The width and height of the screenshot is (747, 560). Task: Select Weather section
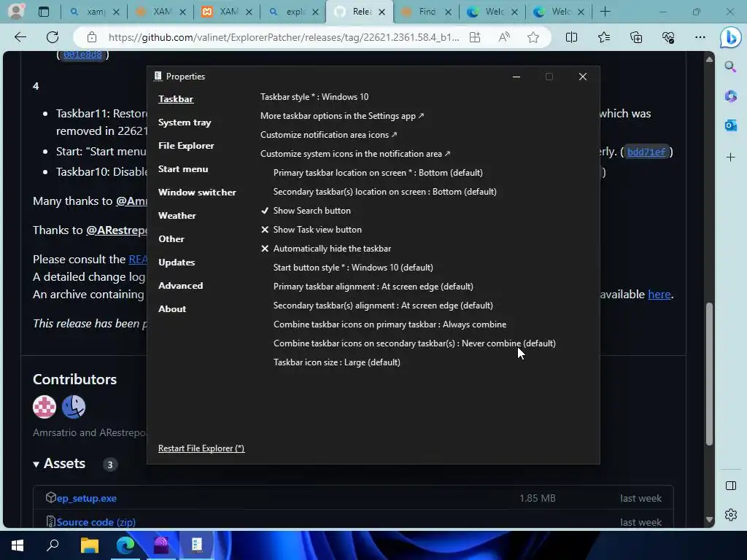point(177,216)
